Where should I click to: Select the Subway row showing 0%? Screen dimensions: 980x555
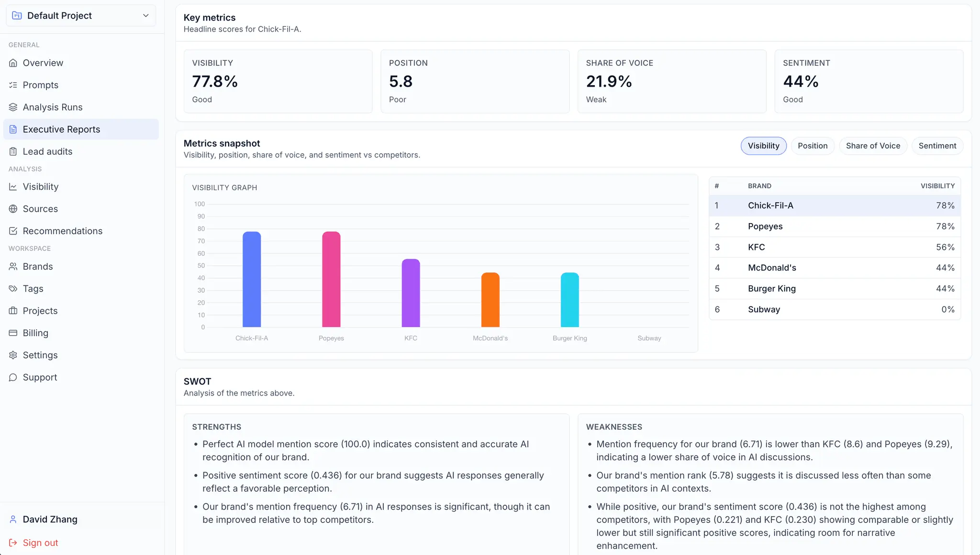coord(835,309)
